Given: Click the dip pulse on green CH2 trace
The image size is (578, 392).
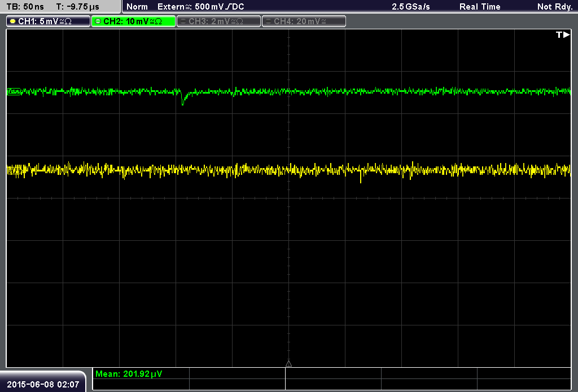Looking at the screenshot, I should pos(183,98).
